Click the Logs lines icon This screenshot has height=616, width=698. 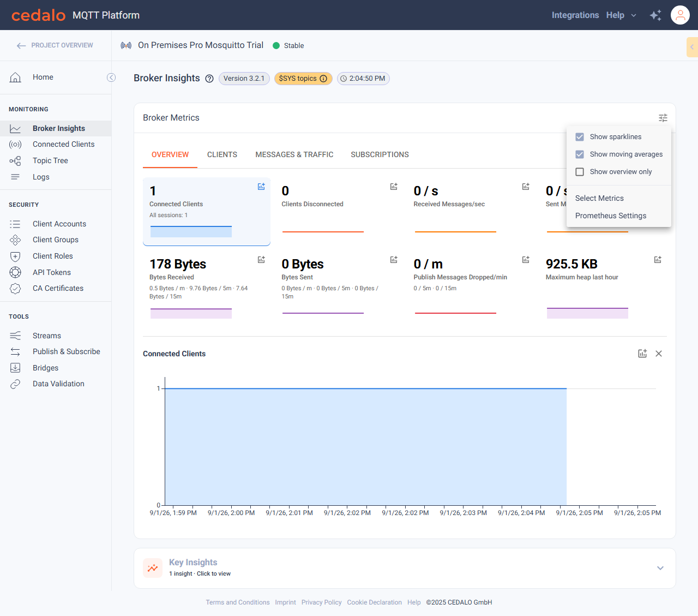click(x=15, y=177)
